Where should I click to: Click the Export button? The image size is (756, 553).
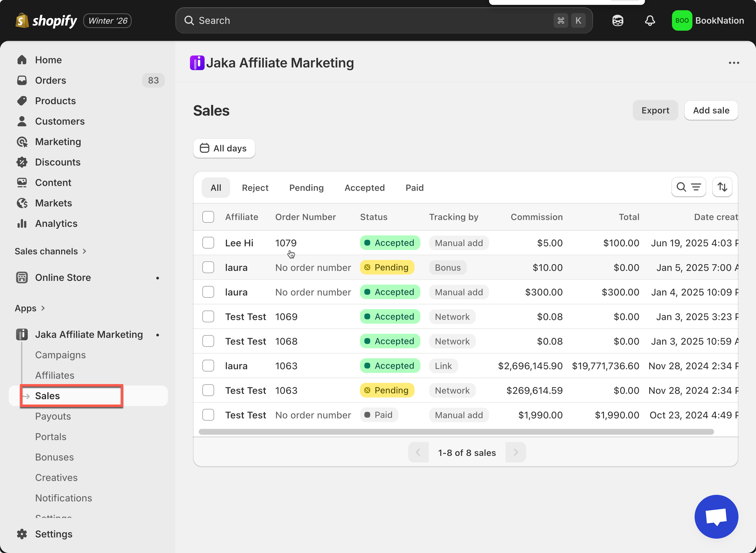(x=655, y=111)
